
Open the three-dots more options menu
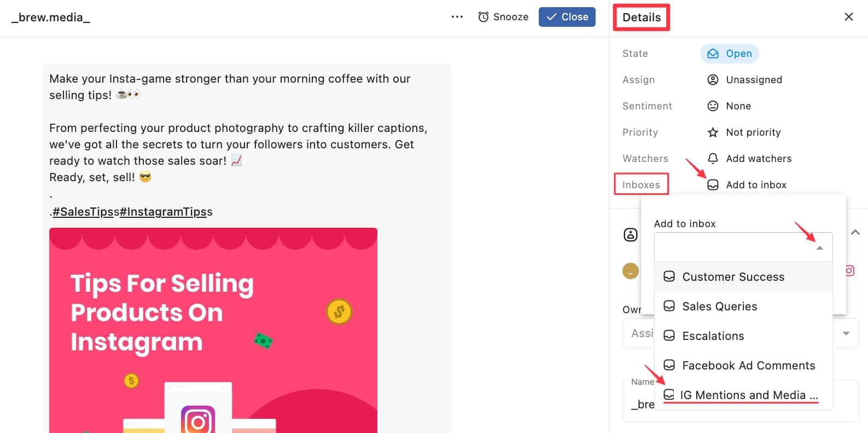click(457, 17)
